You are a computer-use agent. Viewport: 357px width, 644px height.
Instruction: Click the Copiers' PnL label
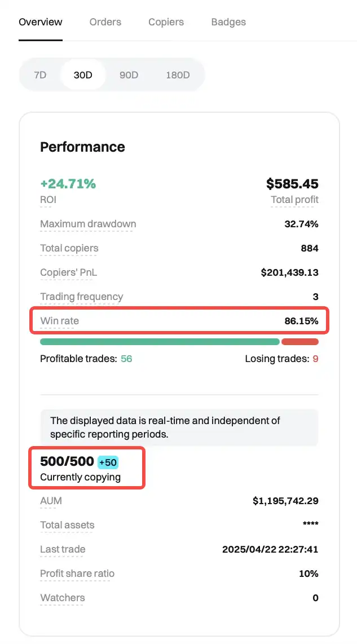[68, 272]
